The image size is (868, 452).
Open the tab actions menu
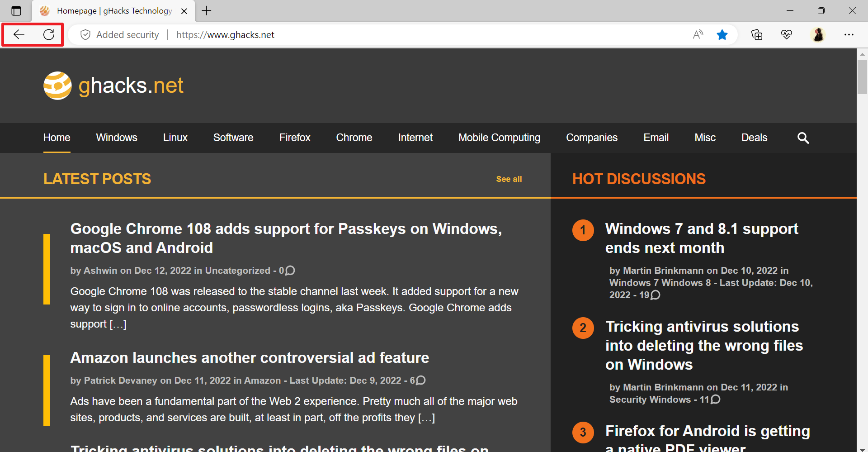pyautogui.click(x=16, y=11)
